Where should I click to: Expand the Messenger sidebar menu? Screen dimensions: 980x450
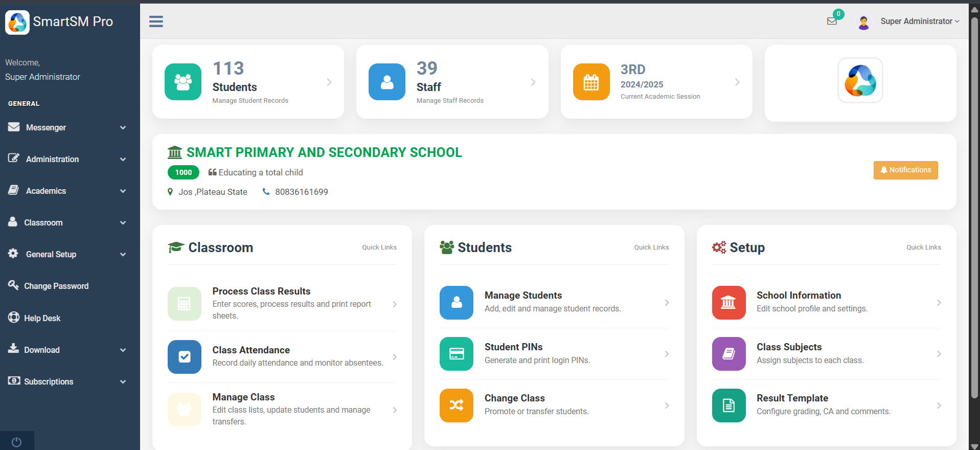click(x=70, y=127)
